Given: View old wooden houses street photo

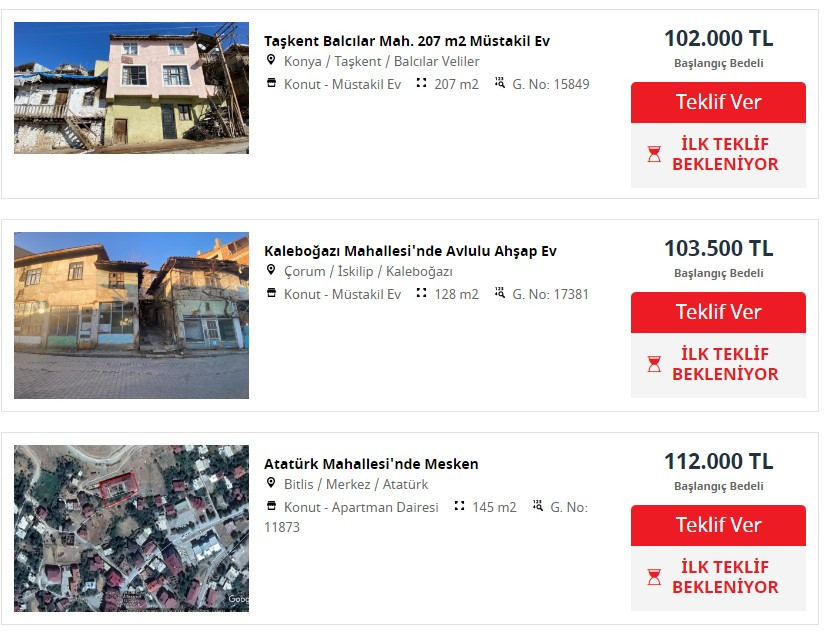Looking at the screenshot, I should click(x=131, y=315).
